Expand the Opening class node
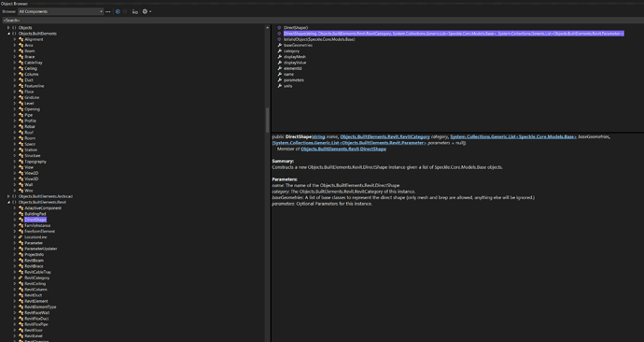The image size is (644, 342). pos(15,109)
